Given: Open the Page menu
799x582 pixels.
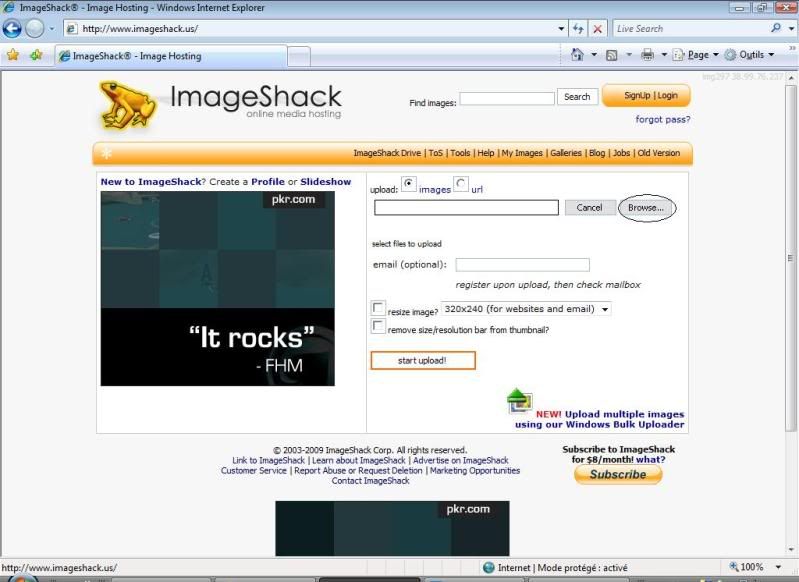Looking at the screenshot, I should (x=696, y=55).
